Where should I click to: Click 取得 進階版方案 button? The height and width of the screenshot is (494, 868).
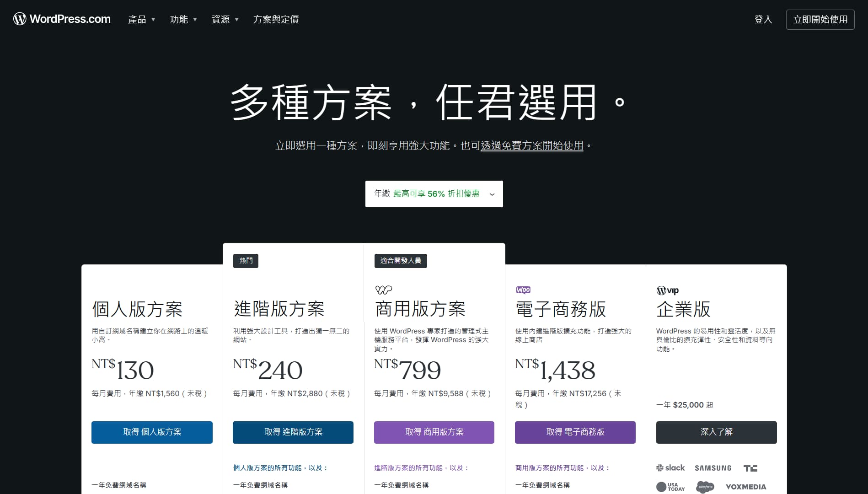point(293,432)
